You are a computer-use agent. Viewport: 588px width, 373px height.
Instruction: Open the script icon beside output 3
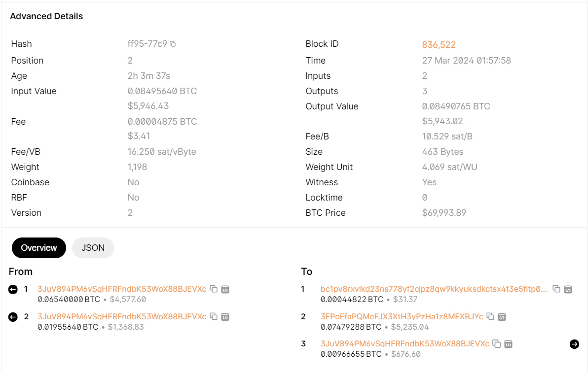[508, 344]
